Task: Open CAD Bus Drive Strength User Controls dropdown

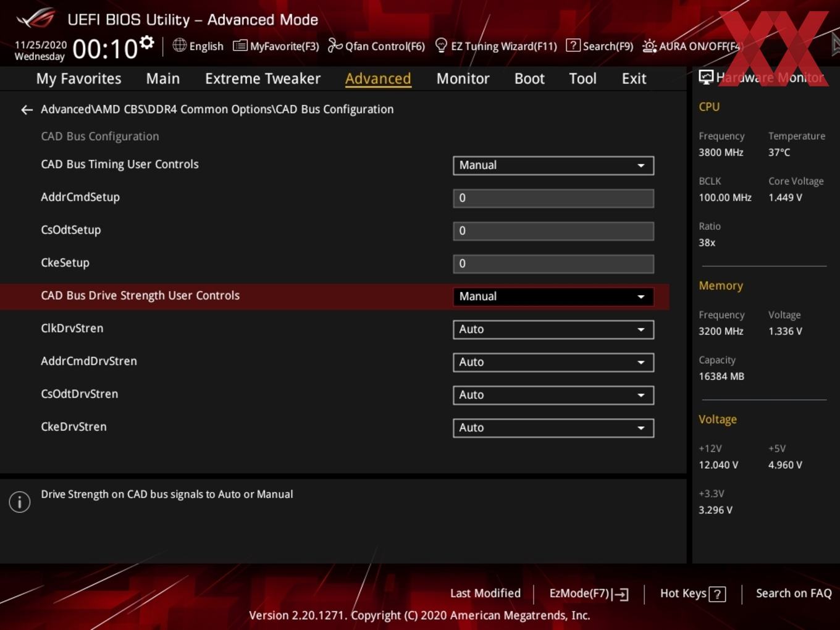Action: 553,296
